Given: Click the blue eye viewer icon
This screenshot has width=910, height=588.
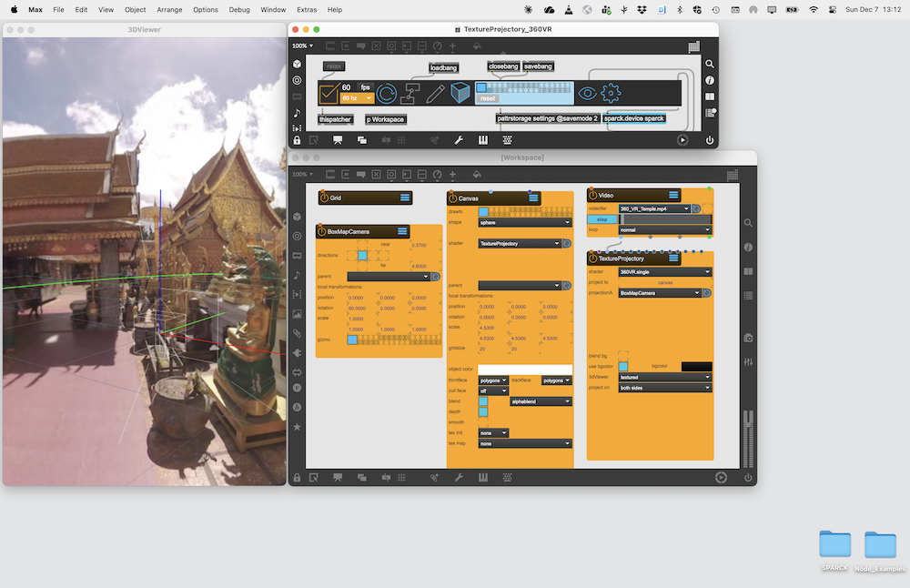Looking at the screenshot, I should [x=588, y=93].
